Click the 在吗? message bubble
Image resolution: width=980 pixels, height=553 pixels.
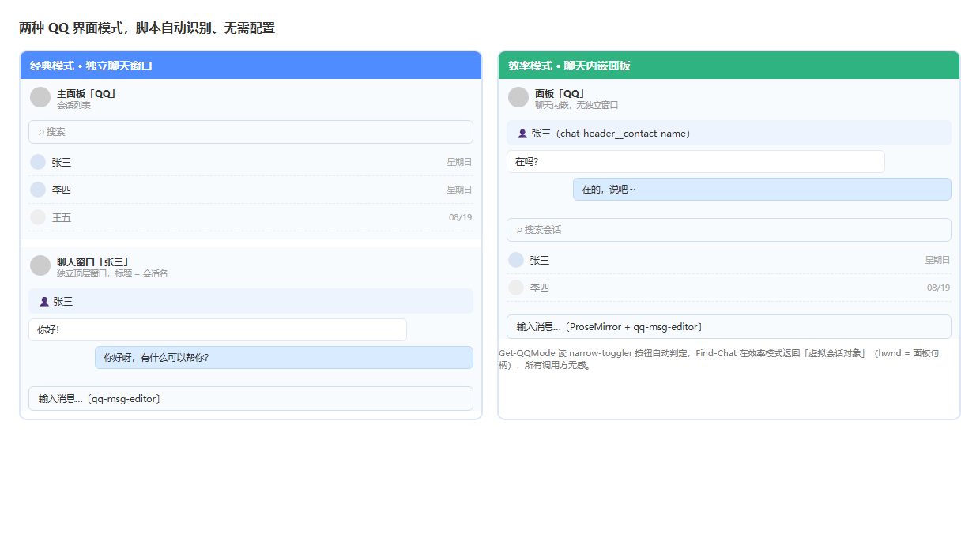tap(695, 161)
